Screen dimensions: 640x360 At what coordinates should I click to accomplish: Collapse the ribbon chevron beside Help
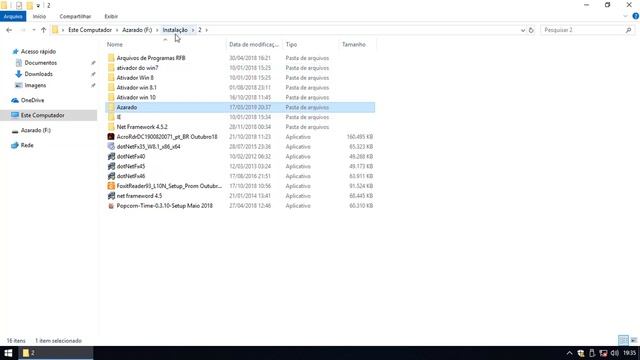click(x=625, y=16)
